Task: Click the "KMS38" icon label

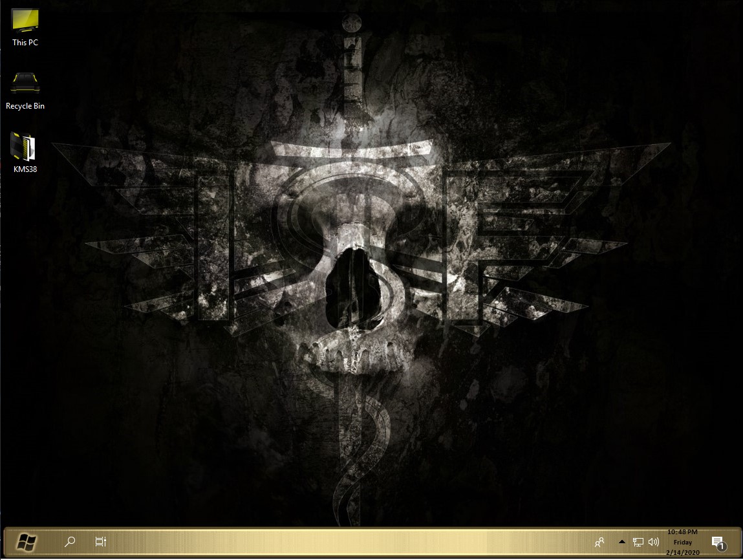Action: coord(25,169)
